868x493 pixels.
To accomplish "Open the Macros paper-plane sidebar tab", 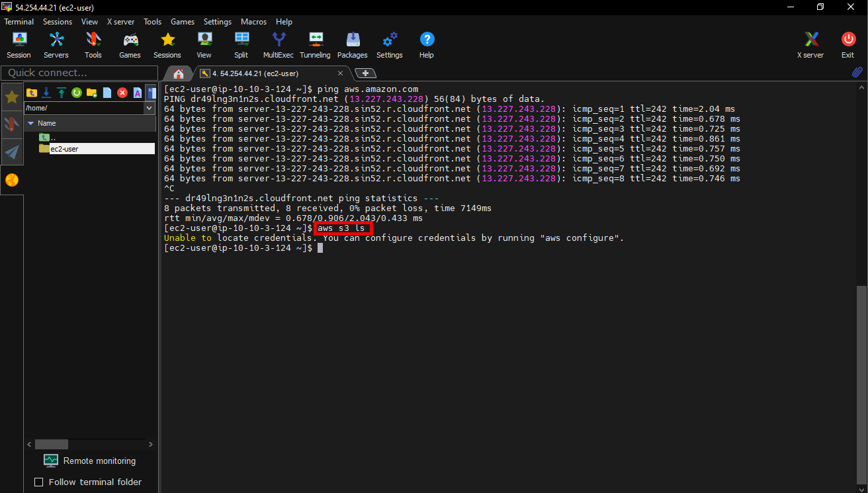I will [x=12, y=152].
